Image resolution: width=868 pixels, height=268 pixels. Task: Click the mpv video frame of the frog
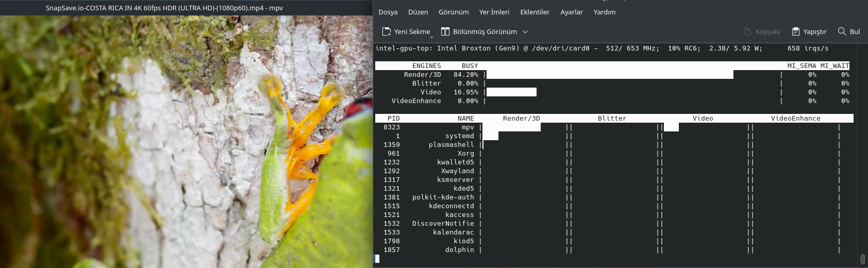point(186,141)
